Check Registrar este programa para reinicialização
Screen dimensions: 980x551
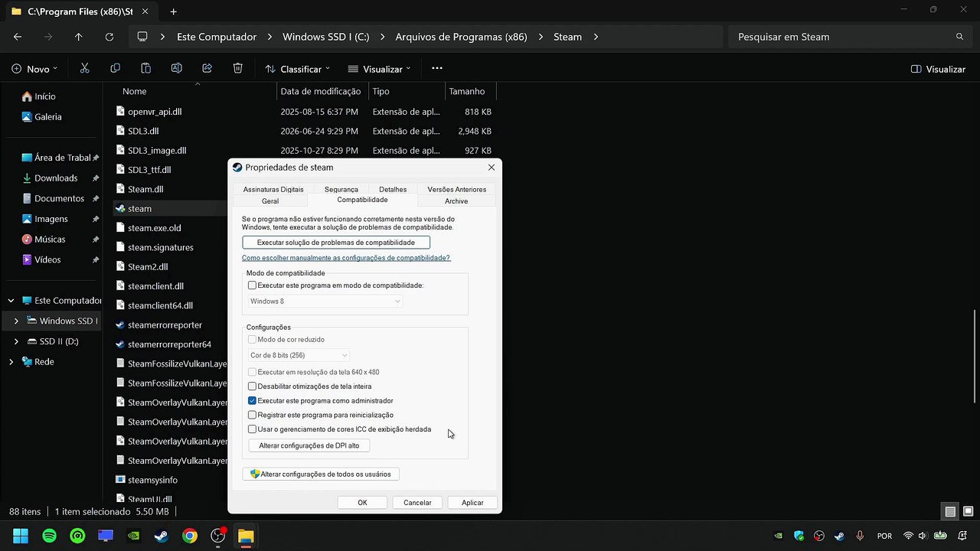[x=252, y=415]
